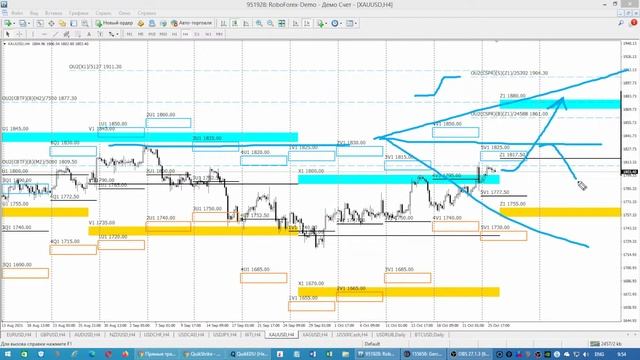Image resolution: width=640 pixels, height=360 pixels.
Task: Show the Market Watch panel
Action: (x=40, y=24)
